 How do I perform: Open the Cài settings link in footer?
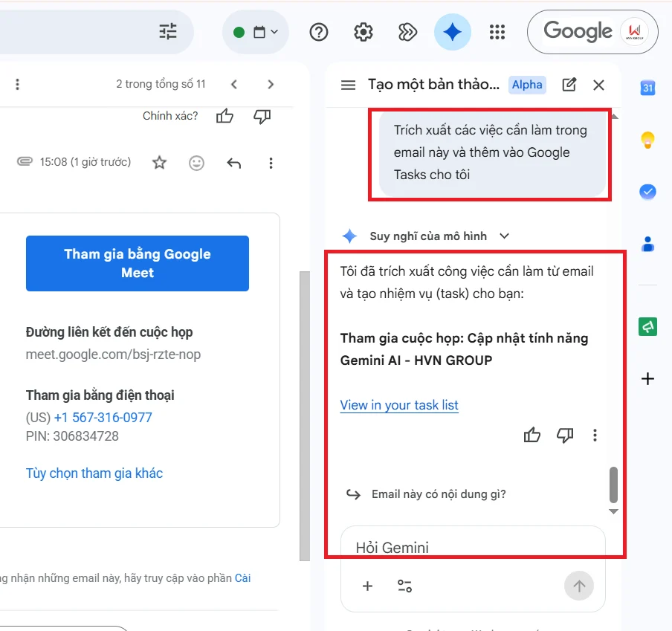point(242,578)
